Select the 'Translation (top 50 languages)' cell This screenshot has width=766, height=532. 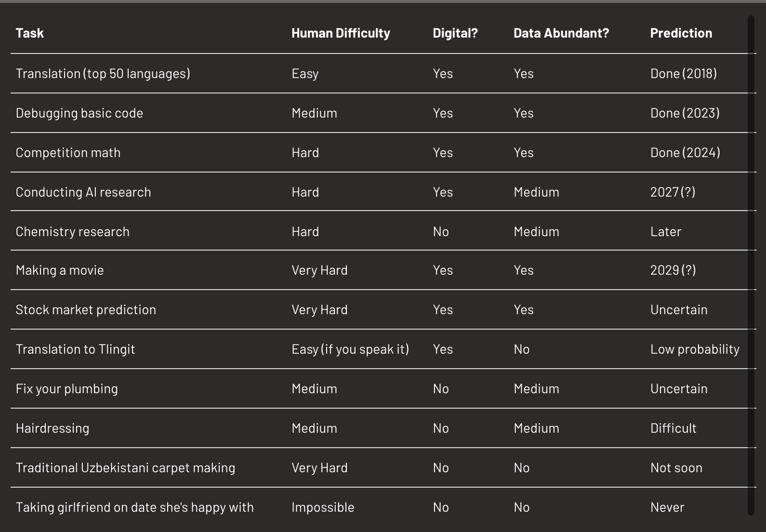point(103,74)
